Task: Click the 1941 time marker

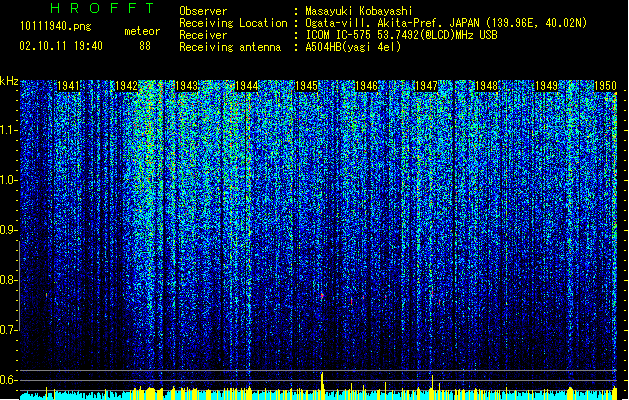Action: (x=68, y=86)
